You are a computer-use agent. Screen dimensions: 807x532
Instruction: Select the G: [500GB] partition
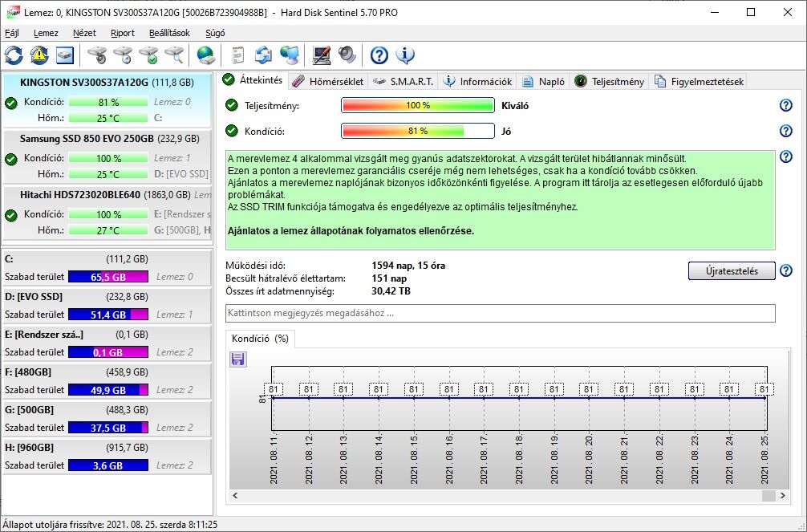point(107,419)
